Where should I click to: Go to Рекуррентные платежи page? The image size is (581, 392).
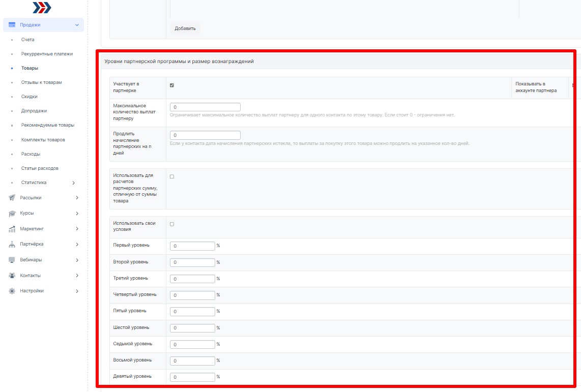pos(47,54)
